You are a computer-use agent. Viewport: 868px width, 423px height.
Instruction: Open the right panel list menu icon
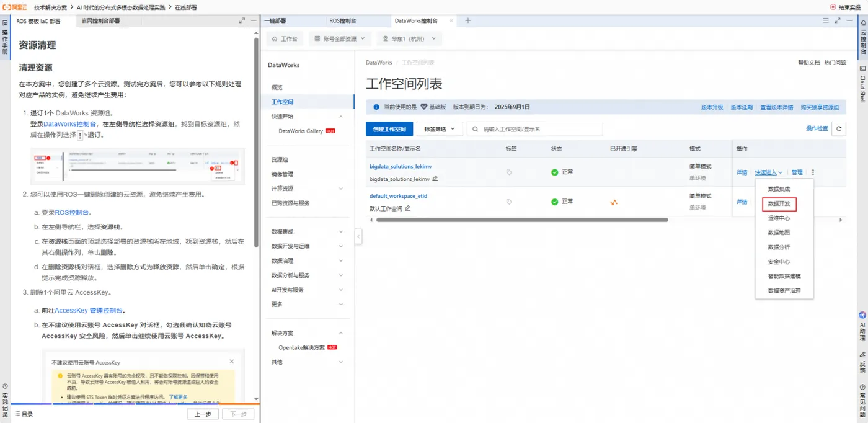pos(825,20)
